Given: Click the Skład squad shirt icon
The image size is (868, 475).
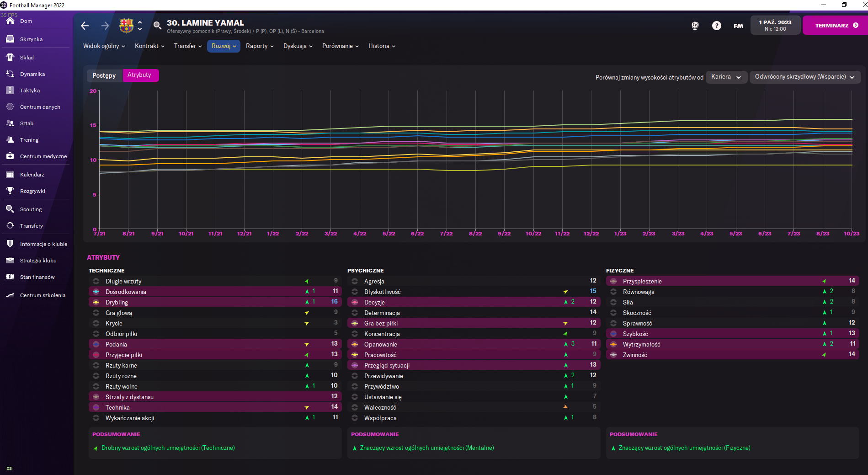Looking at the screenshot, I should click(x=10, y=58).
